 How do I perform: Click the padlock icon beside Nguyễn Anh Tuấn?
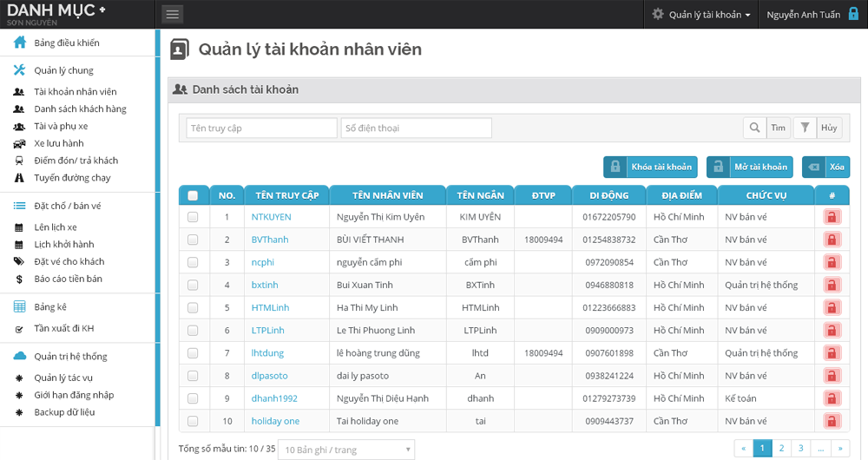click(x=853, y=14)
